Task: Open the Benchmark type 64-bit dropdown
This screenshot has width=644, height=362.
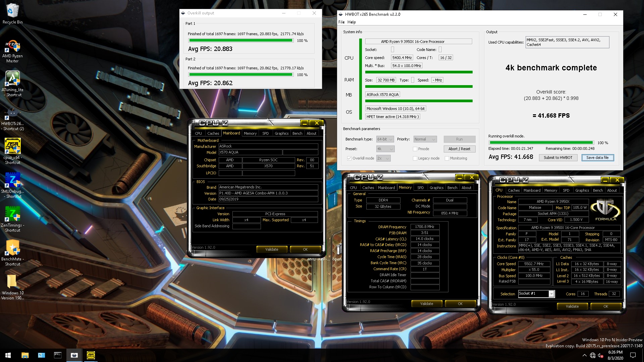Action: [x=385, y=139]
